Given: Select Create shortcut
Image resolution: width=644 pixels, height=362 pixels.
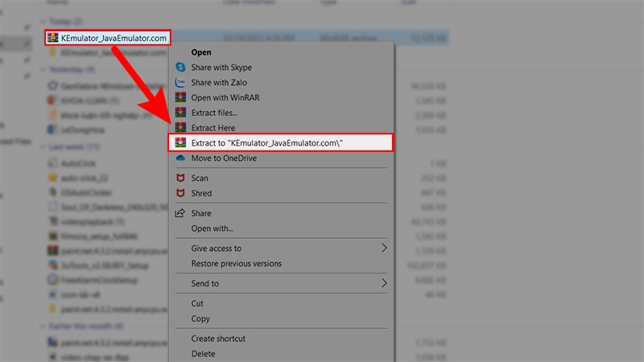Looking at the screenshot, I should (218, 339).
